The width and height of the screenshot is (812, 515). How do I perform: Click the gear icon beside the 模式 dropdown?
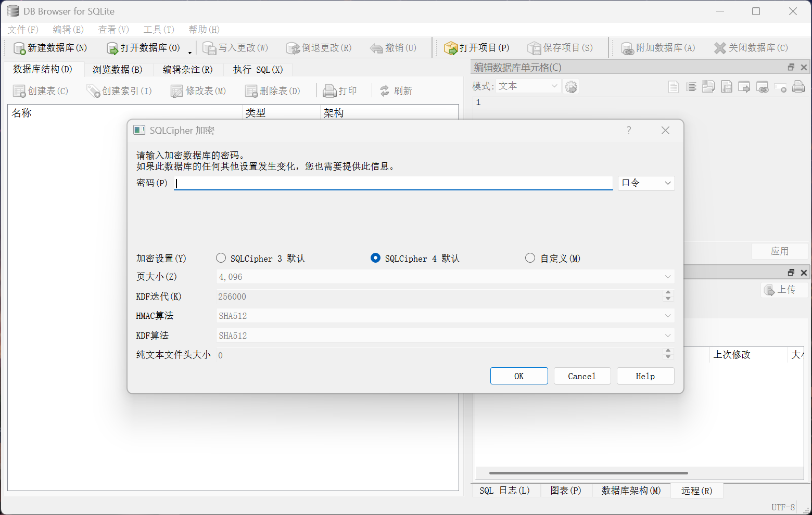571,87
